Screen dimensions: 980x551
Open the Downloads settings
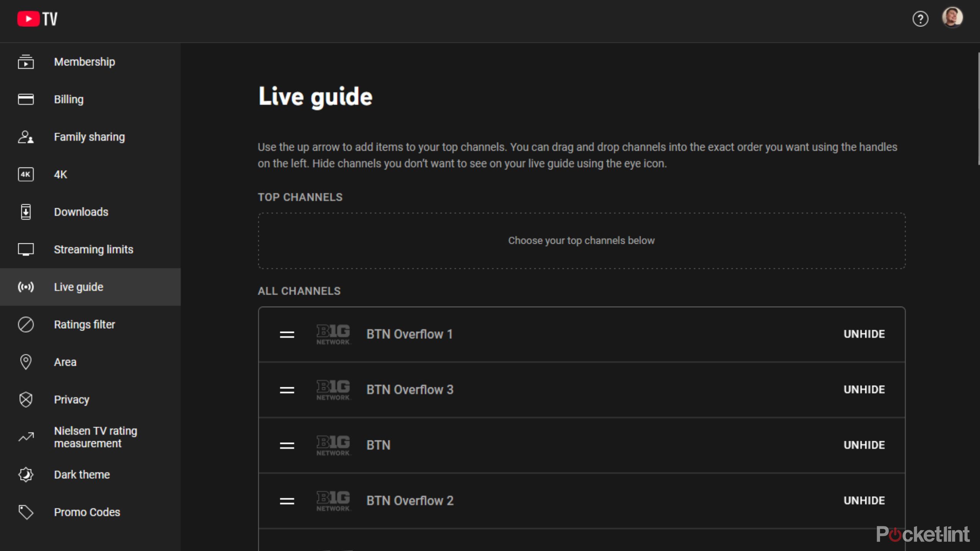coord(81,212)
